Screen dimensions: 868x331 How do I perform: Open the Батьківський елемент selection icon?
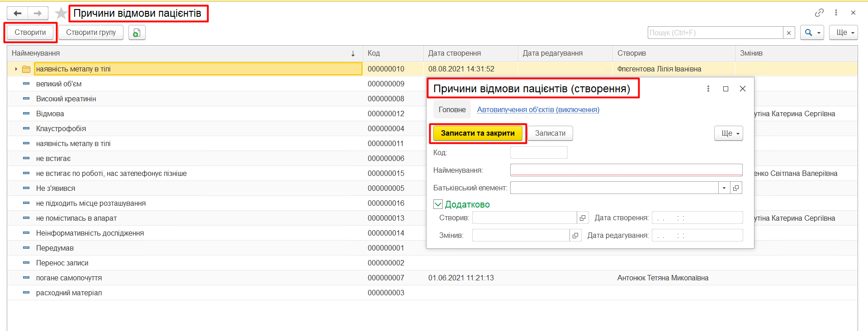pos(736,188)
